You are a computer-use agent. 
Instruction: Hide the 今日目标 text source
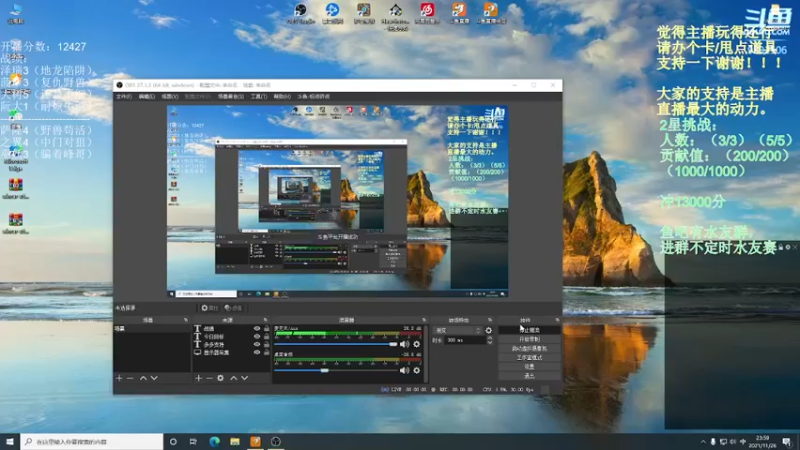coord(257,336)
